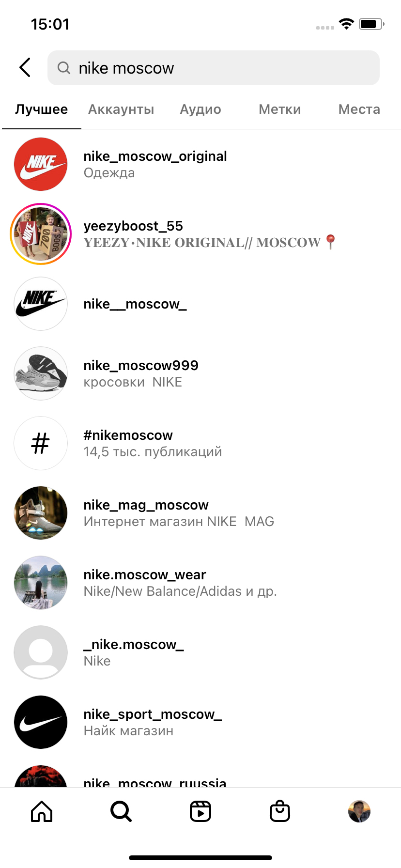Switch to the Метки tab

280,109
